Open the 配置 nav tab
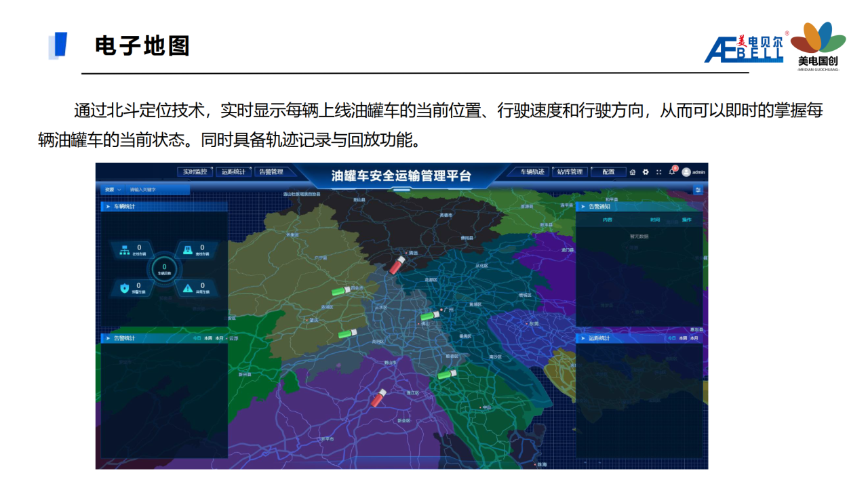 tap(608, 172)
